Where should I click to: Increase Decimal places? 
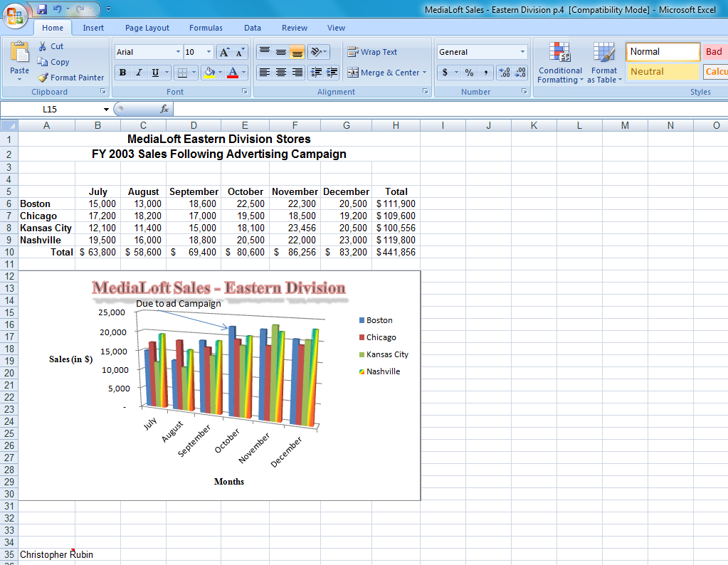pos(505,73)
